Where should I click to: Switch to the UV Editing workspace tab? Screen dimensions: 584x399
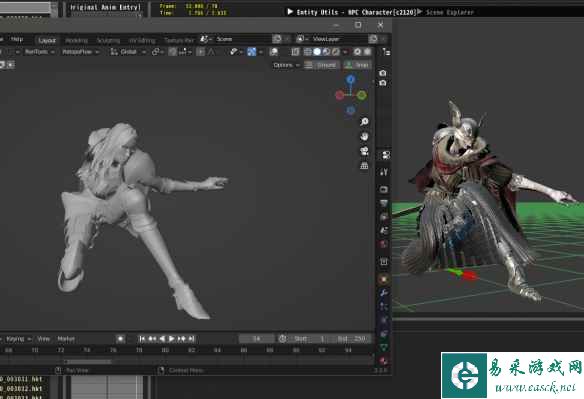142,40
